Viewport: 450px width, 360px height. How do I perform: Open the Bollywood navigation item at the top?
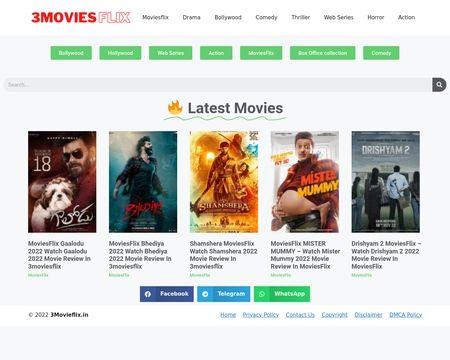228,17
